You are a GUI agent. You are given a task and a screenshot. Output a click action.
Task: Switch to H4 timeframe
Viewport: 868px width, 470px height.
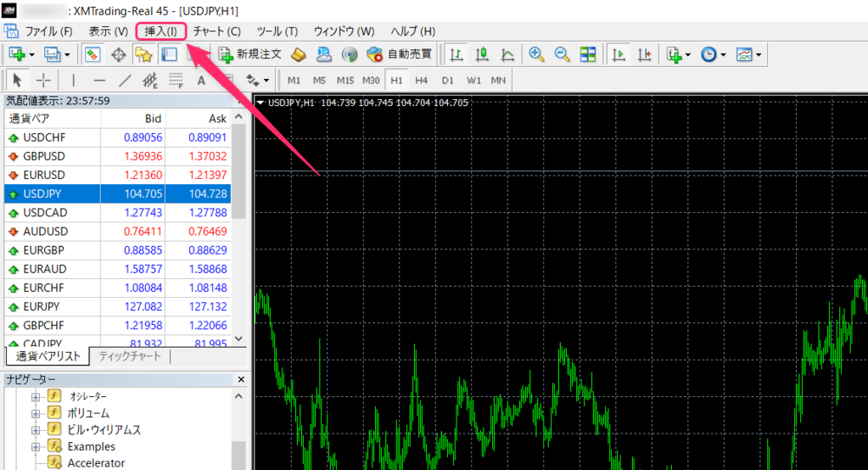[421, 81]
